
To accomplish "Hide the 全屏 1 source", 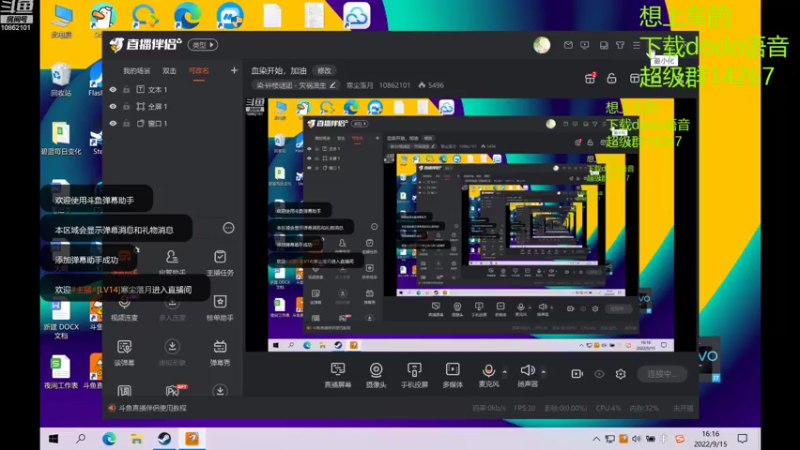I will [113, 106].
